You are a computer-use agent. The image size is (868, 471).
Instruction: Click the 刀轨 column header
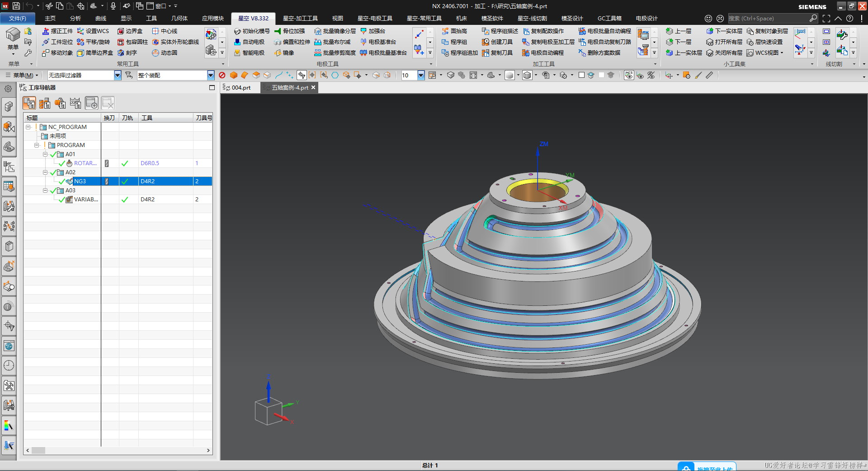[128, 118]
